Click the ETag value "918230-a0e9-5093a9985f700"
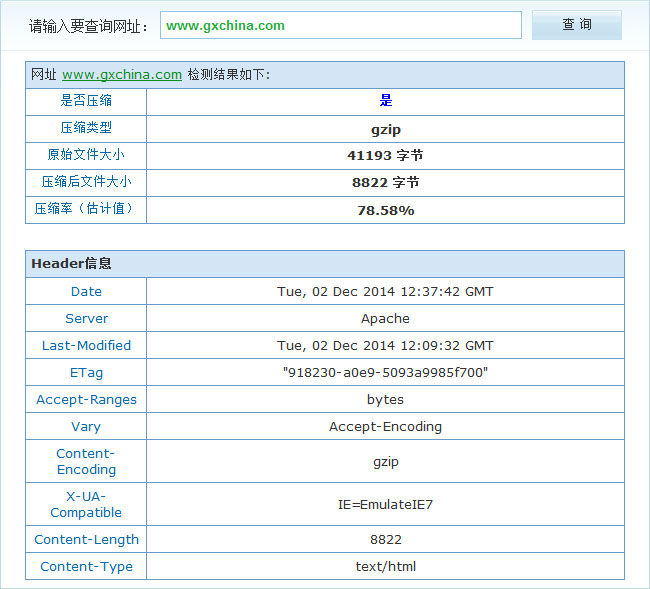The height and width of the screenshot is (589, 650). coord(386,372)
